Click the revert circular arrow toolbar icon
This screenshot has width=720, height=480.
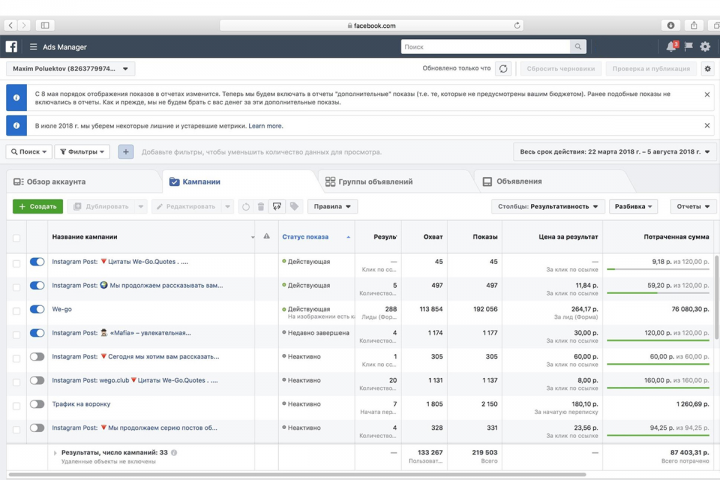pos(246,207)
